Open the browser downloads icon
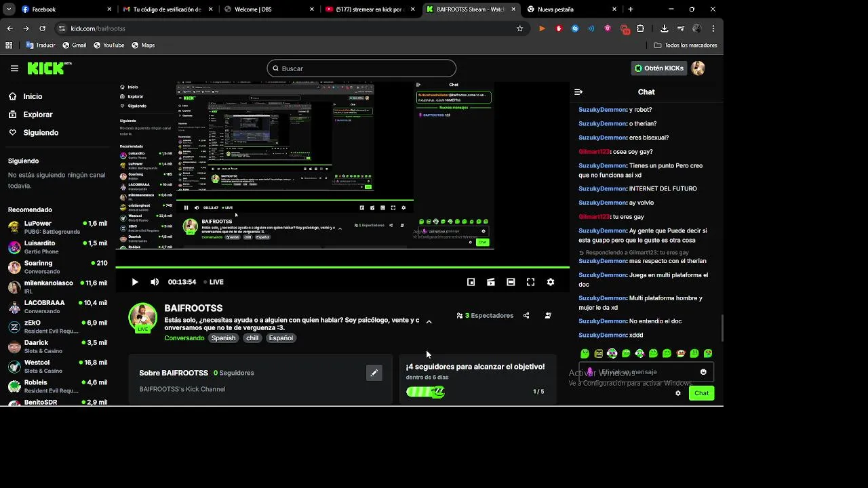Viewport: 868px width, 488px height. tap(665, 28)
